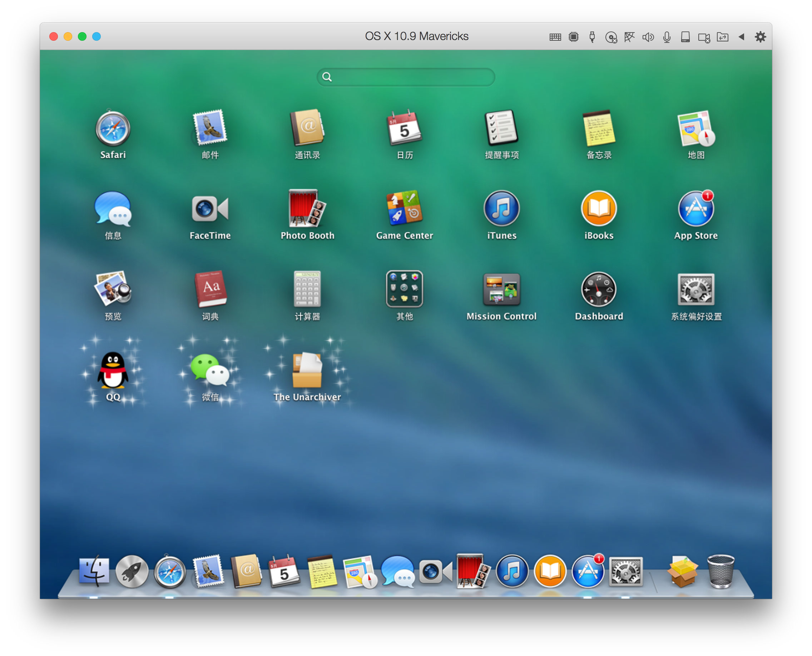
Task: Click the keyboard icon in VM toolbar
Action: [x=555, y=37]
